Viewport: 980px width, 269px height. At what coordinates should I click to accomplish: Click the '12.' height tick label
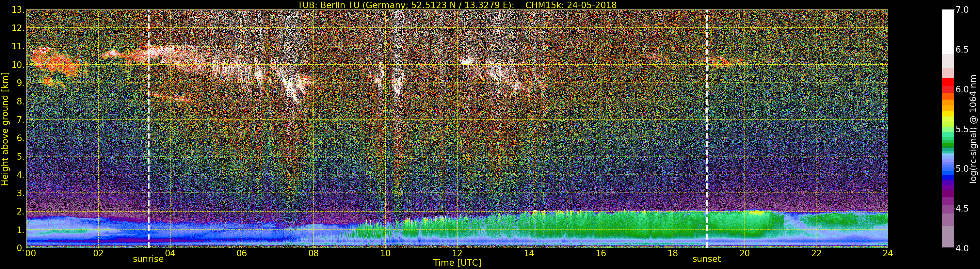click(18, 28)
